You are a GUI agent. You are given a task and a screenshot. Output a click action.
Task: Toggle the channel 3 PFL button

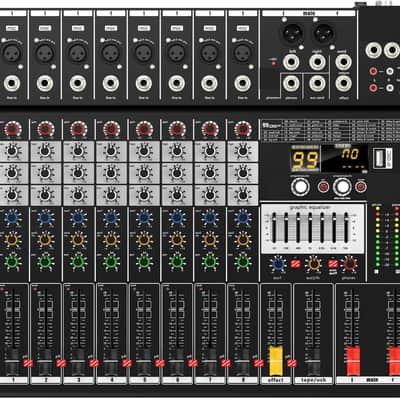[x=94, y=363]
